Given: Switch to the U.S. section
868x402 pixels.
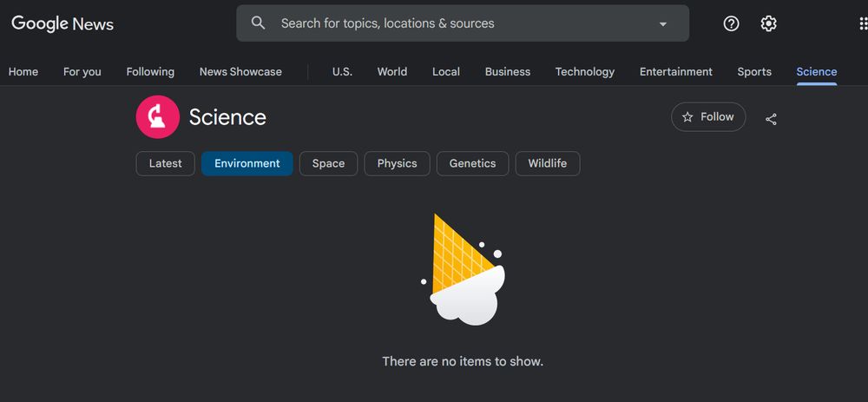Looking at the screenshot, I should pyautogui.click(x=342, y=72).
